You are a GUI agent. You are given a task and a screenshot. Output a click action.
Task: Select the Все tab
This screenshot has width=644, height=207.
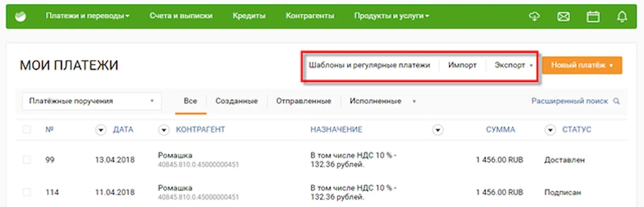click(190, 101)
